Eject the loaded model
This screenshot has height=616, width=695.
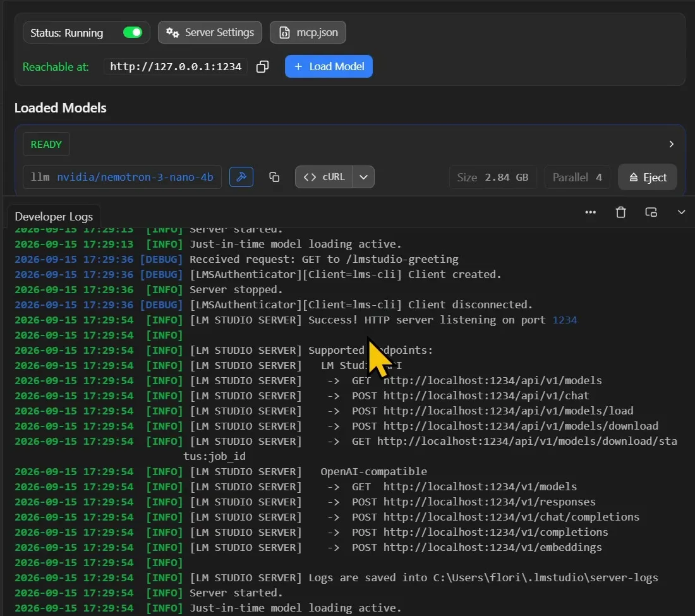pyautogui.click(x=647, y=178)
